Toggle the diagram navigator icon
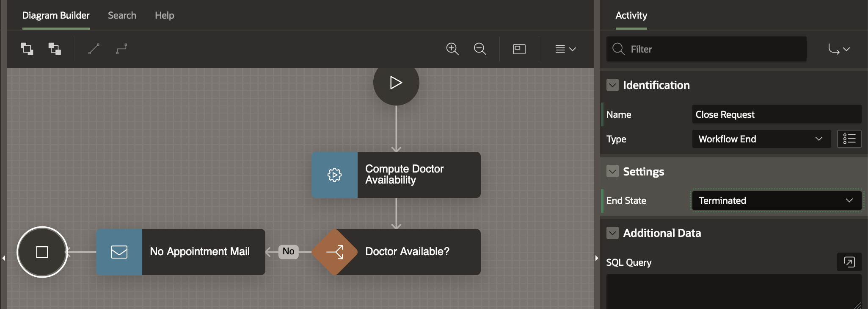The height and width of the screenshot is (309, 868). [x=519, y=49]
